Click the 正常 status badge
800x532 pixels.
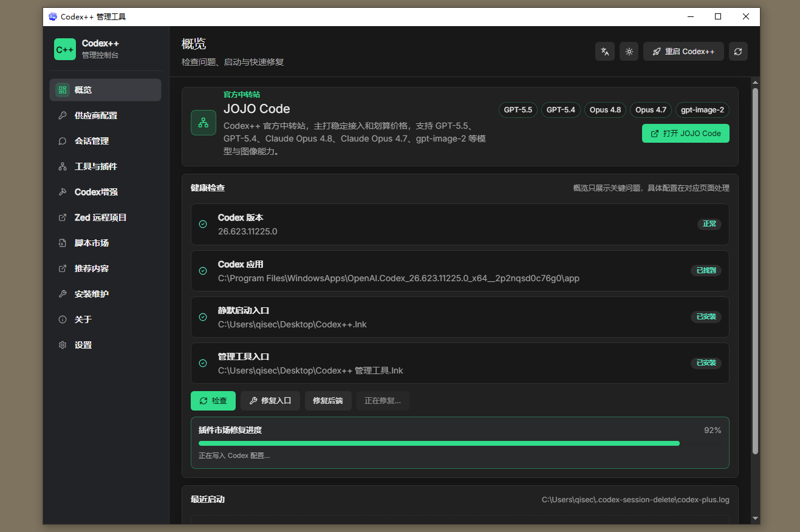coord(709,224)
